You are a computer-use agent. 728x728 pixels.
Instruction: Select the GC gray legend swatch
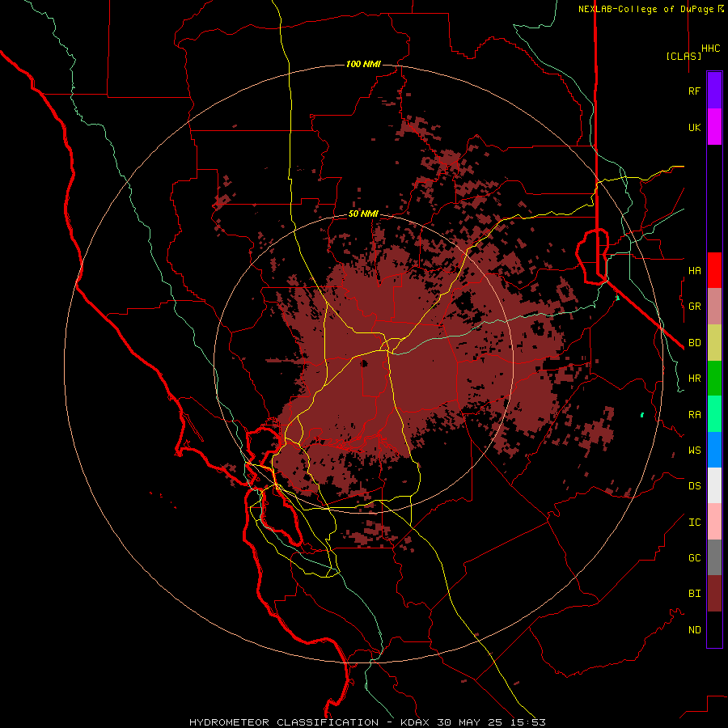[714, 557]
